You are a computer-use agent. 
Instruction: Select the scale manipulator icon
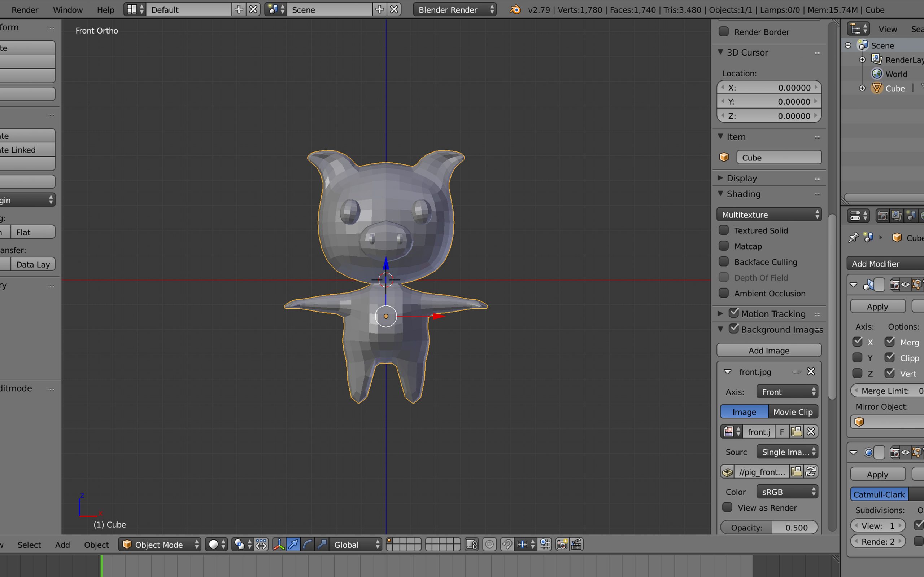tap(322, 544)
